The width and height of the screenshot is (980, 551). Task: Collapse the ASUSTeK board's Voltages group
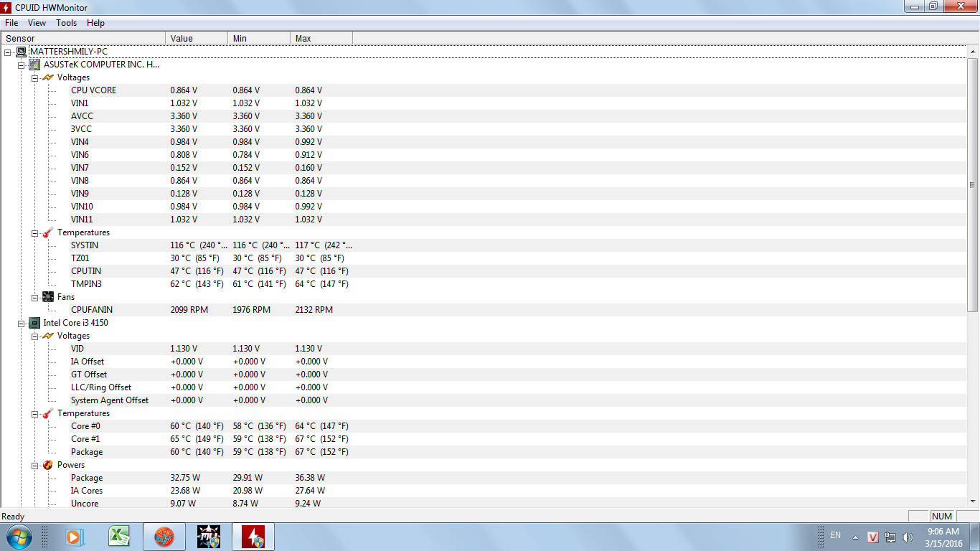click(34, 77)
